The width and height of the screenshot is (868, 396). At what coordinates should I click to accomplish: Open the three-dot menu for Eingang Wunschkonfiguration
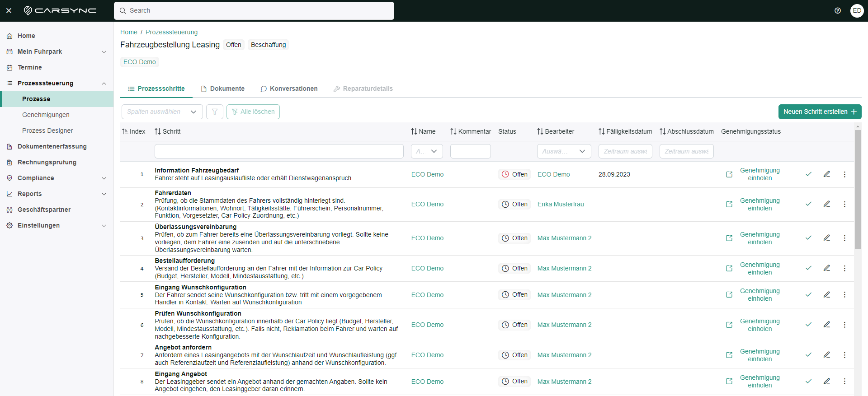coord(844,294)
